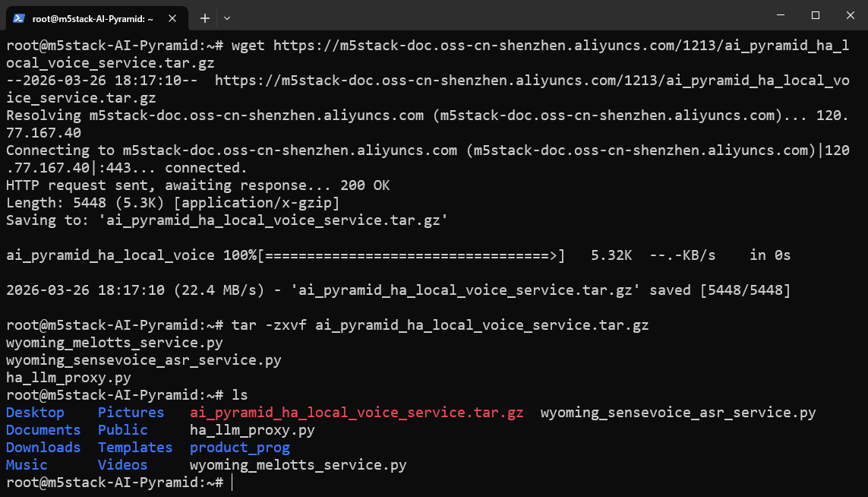Click the PowerShell icon in the tab
This screenshot has height=497, width=868.
[20, 17]
